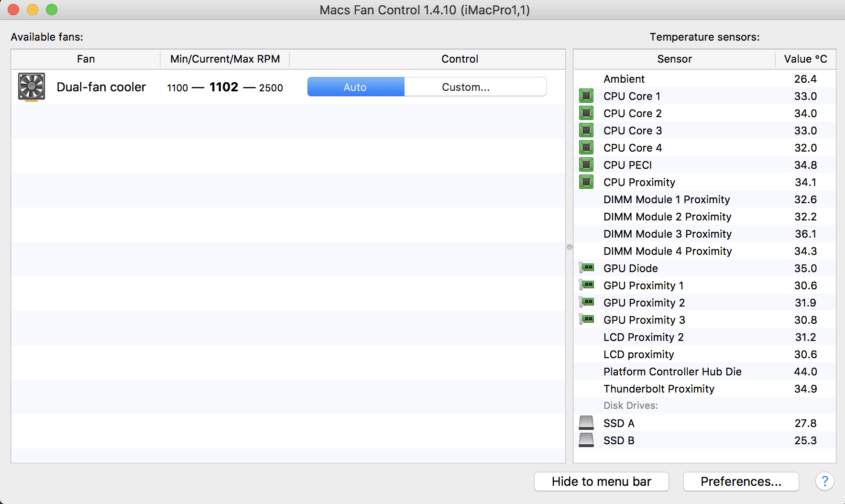Click the split divider handle between panels

(x=569, y=247)
